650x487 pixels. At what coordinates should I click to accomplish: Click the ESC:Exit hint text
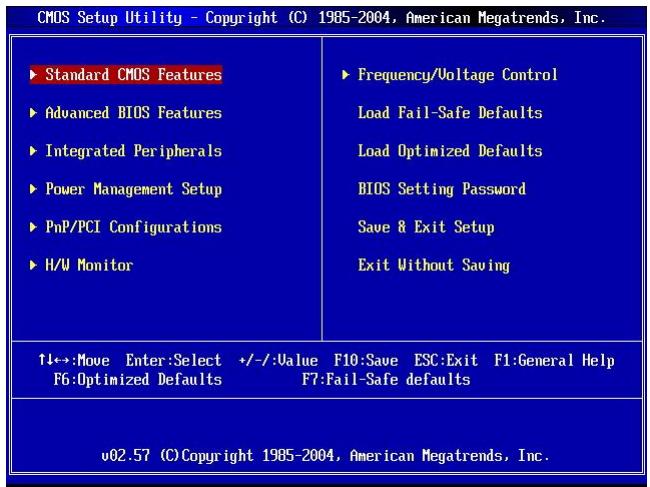pyautogui.click(x=446, y=361)
